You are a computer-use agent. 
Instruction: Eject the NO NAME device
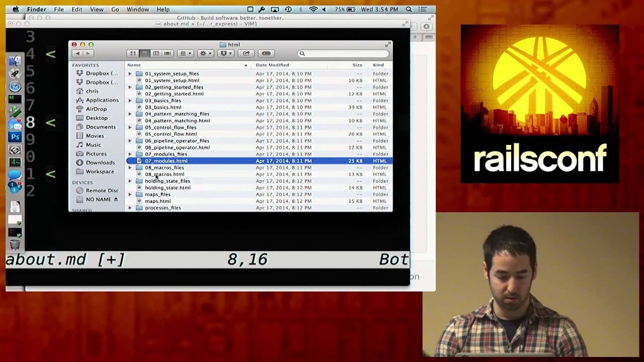pyautogui.click(x=116, y=200)
